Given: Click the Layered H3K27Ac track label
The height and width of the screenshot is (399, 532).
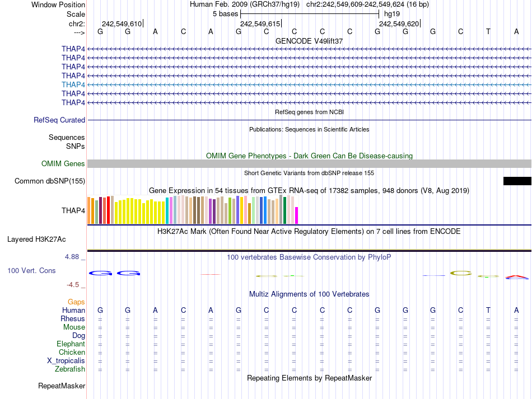Looking at the screenshot, I should click(36, 240).
